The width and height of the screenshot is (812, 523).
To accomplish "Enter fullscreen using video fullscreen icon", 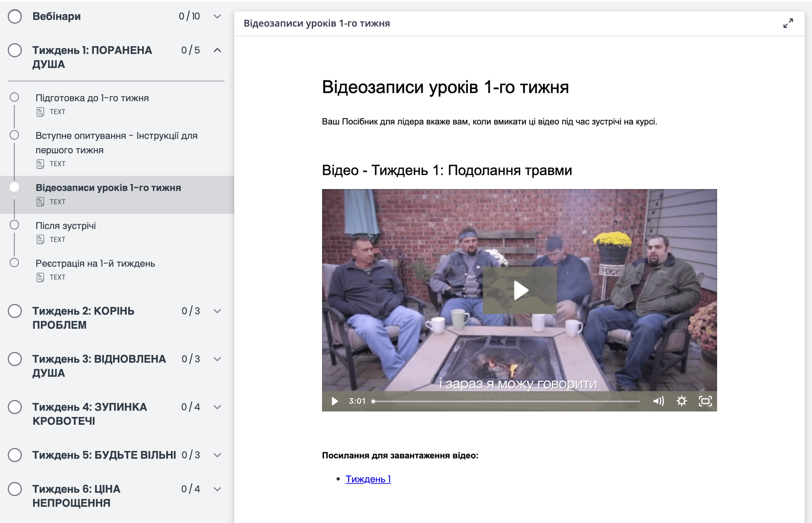I will (x=705, y=401).
